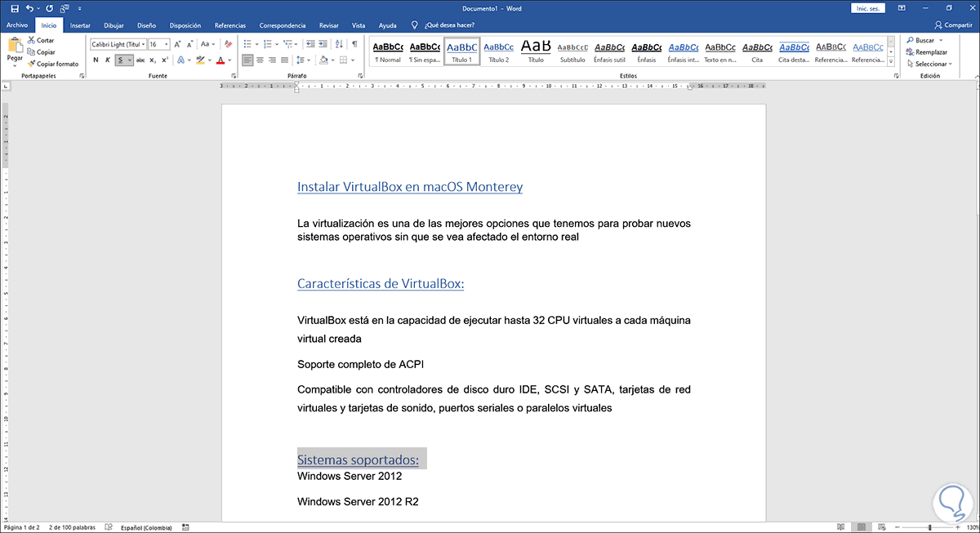Viewport: 980px width, 533px height.
Task: Toggle bold (N) formatting
Action: coord(96,60)
